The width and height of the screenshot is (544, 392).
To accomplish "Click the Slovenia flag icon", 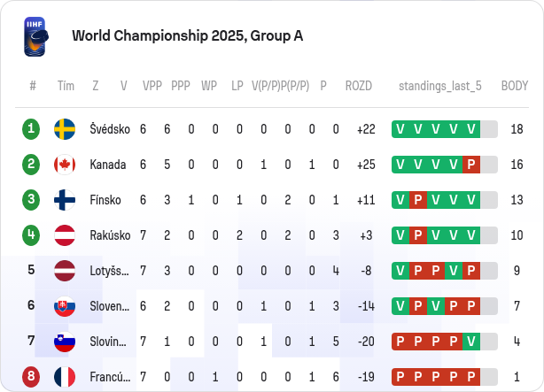I will (x=65, y=342).
